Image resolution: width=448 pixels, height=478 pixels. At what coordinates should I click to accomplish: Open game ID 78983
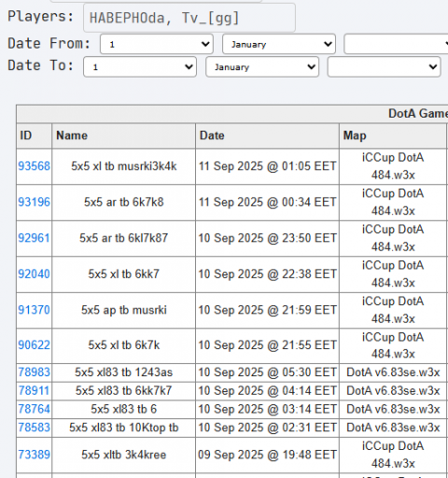point(34,373)
